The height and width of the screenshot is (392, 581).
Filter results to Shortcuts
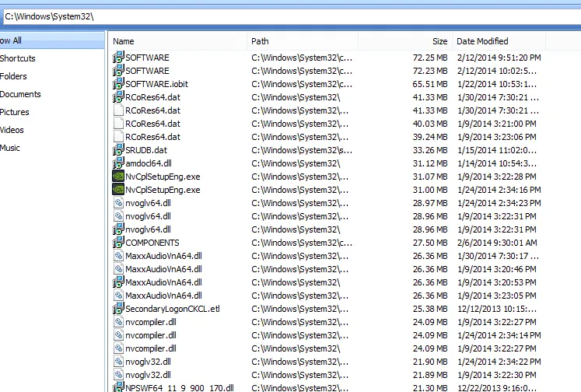click(17, 58)
